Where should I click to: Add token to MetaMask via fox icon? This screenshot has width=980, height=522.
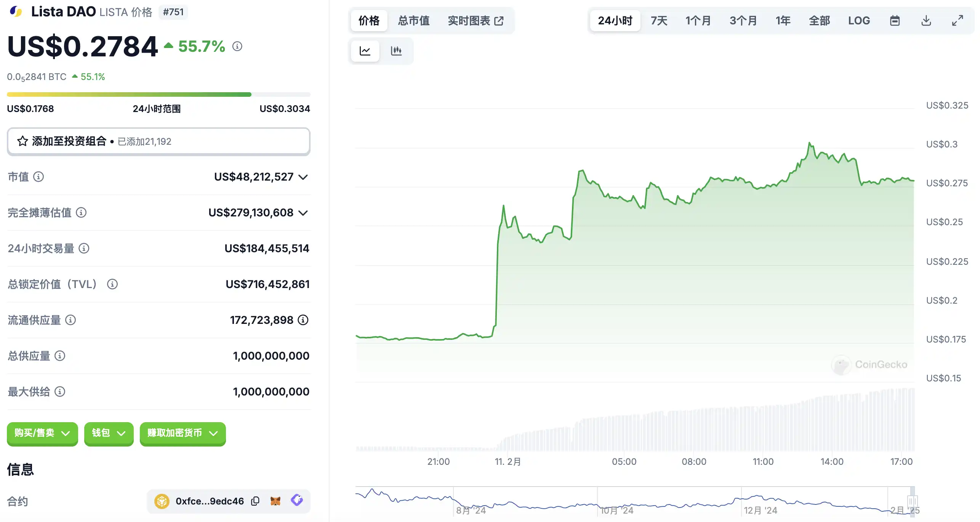pyautogui.click(x=275, y=501)
